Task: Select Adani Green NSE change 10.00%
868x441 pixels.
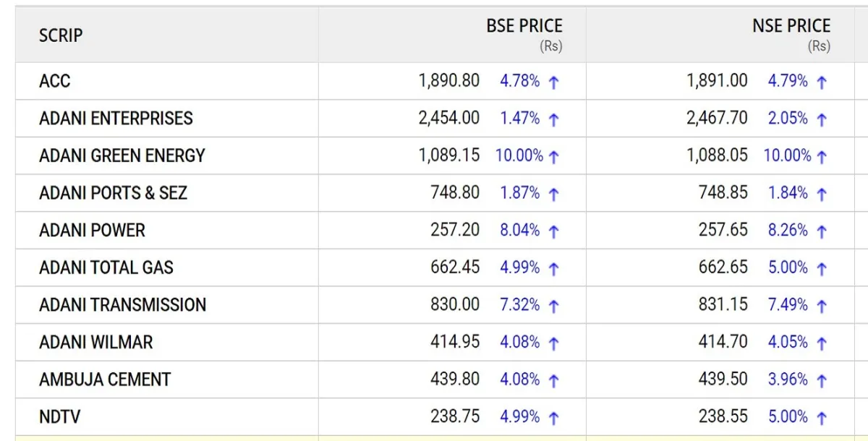Action: point(788,155)
